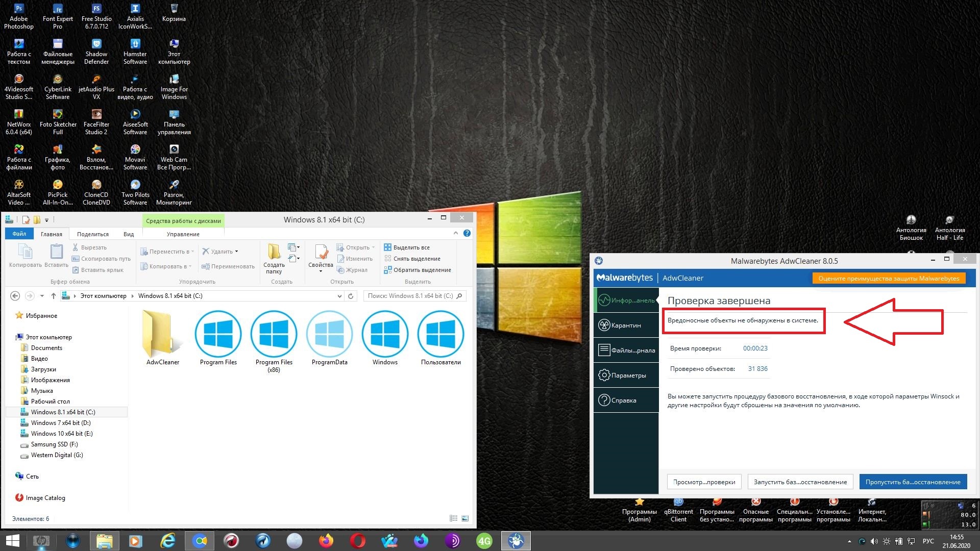The width and height of the screenshot is (980, 551).
Task: Open Internet Explorer from the taskbar
Action: point(168,541)
